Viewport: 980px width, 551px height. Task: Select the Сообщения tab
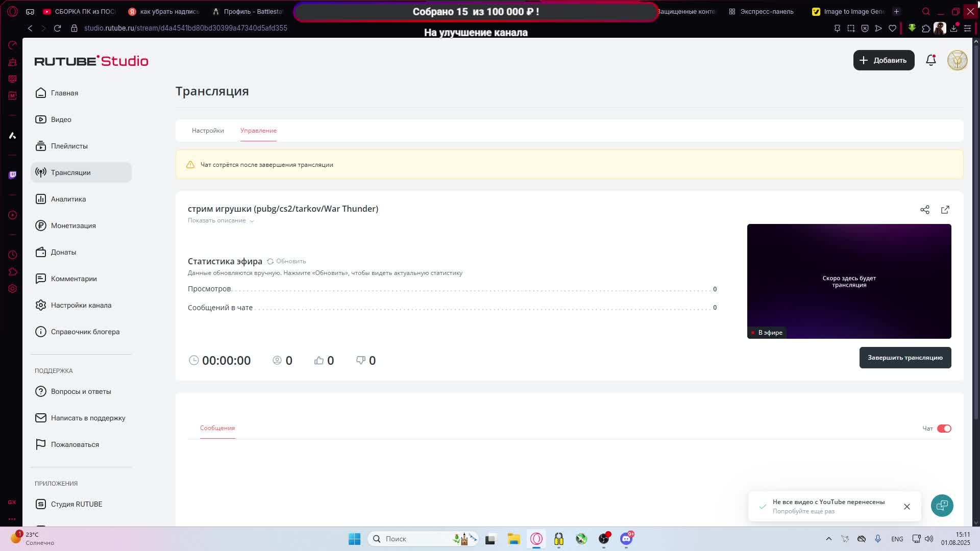click(x=217, y=428)
